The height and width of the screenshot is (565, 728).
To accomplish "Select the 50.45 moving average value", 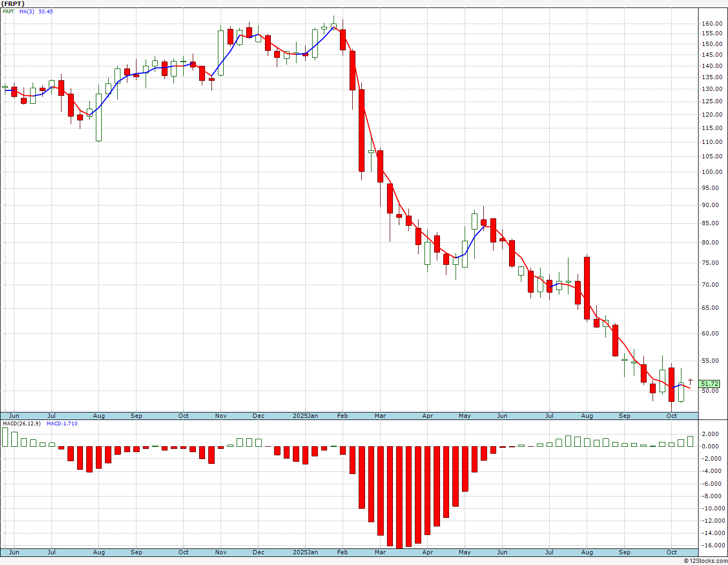I will pos(45,11).
